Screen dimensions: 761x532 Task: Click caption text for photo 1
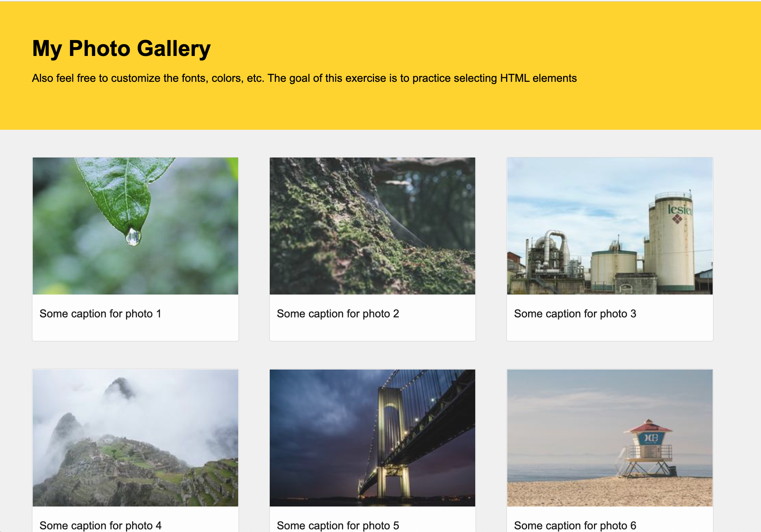coord(100,314)
